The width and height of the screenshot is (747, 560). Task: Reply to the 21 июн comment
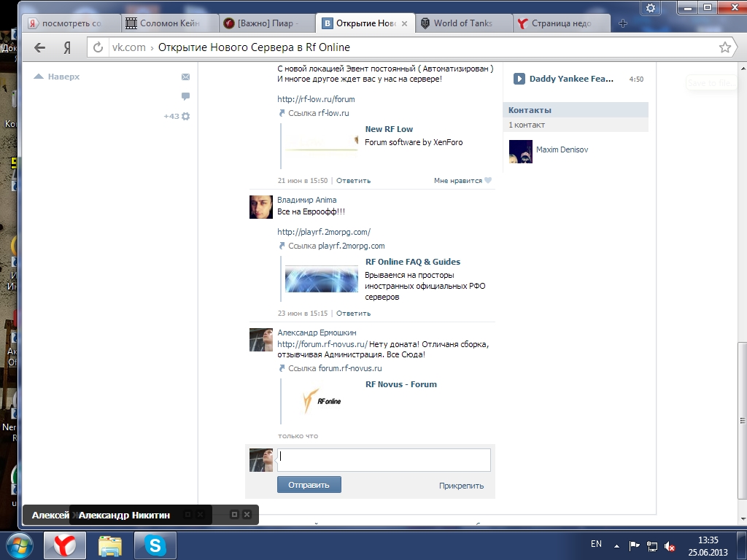(x=353, y=181)
